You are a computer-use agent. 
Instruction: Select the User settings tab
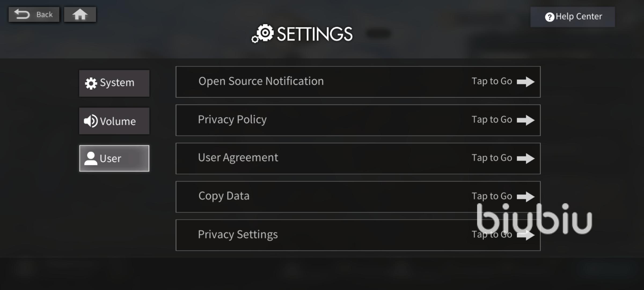(114, 158)
